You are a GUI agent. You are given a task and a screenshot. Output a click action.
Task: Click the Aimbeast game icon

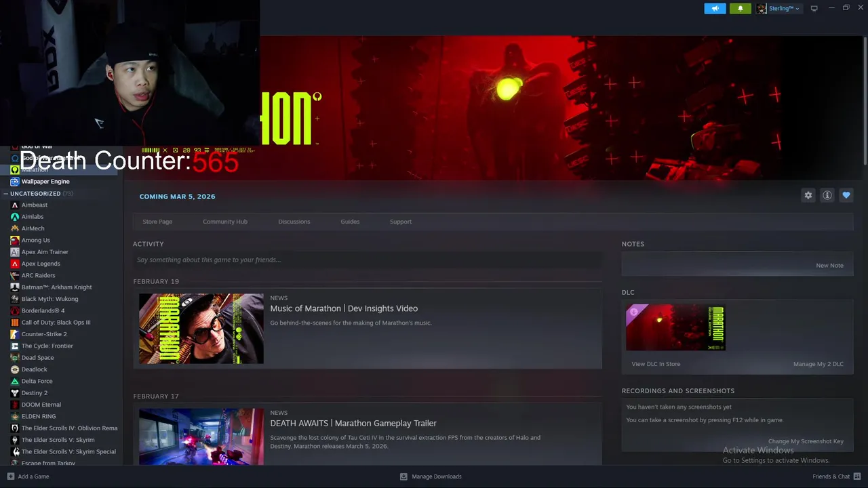[x=15, y=205]
